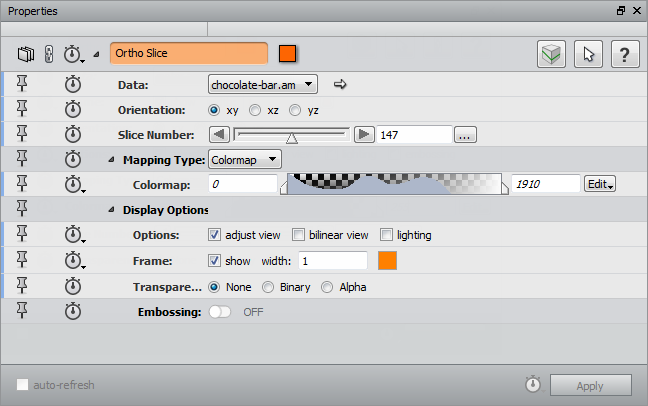The width and height of the screenshot is (648, 406).
Task: Click the stopwatch on Mapping Type row
Action: pyautogui.click(x=73, y=159)
